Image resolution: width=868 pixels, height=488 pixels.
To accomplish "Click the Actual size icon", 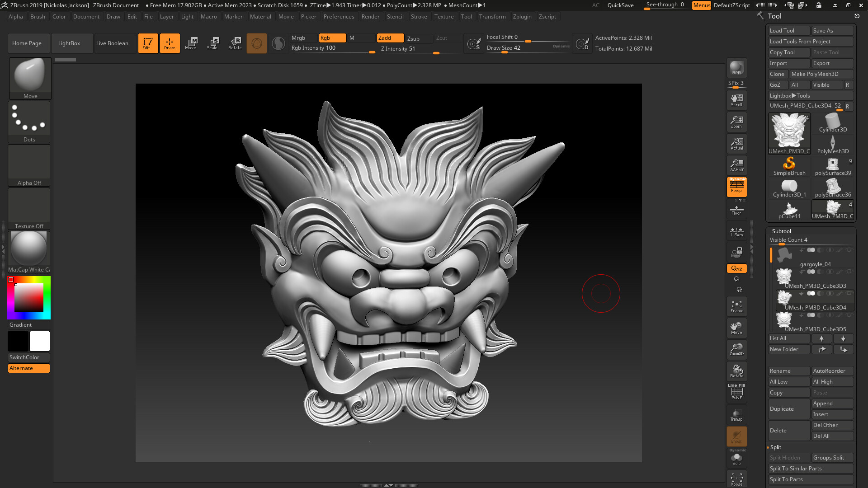I will point(736,144).
